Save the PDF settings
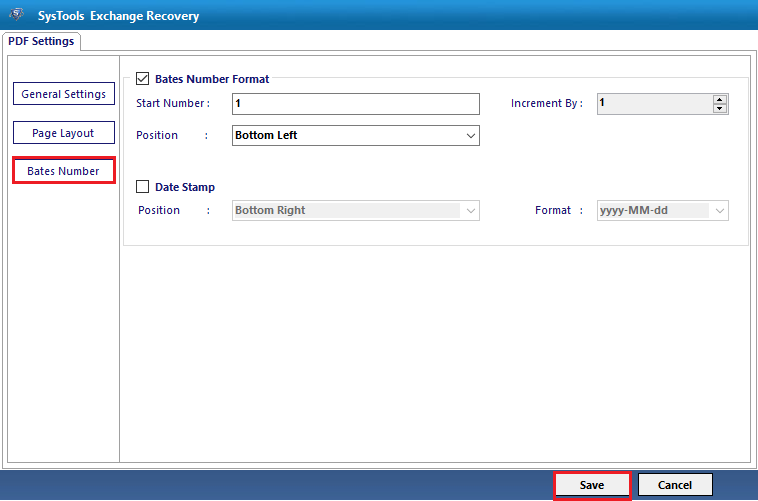The width and height of the screenshot is (758, 501). 592,485
